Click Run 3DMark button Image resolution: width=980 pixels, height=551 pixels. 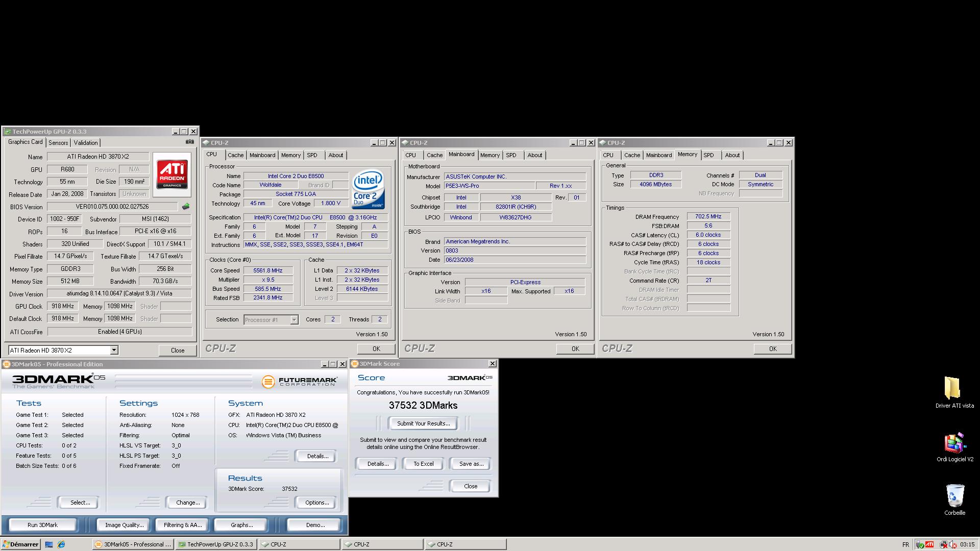point(42,525)
